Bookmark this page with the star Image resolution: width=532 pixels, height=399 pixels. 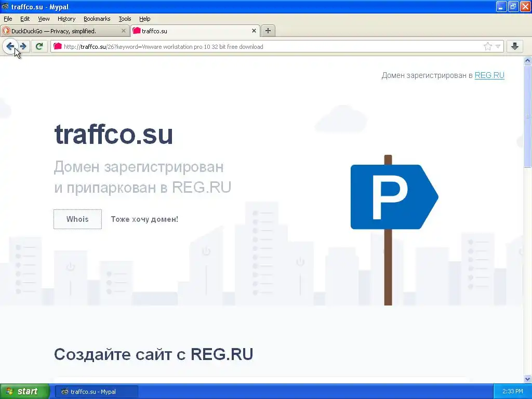(487, 46)
